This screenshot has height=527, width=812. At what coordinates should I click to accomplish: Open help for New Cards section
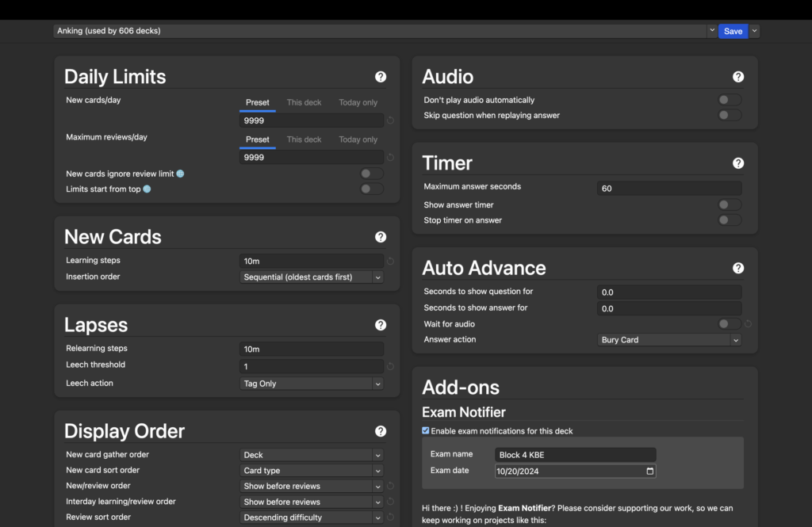[381, 237]
